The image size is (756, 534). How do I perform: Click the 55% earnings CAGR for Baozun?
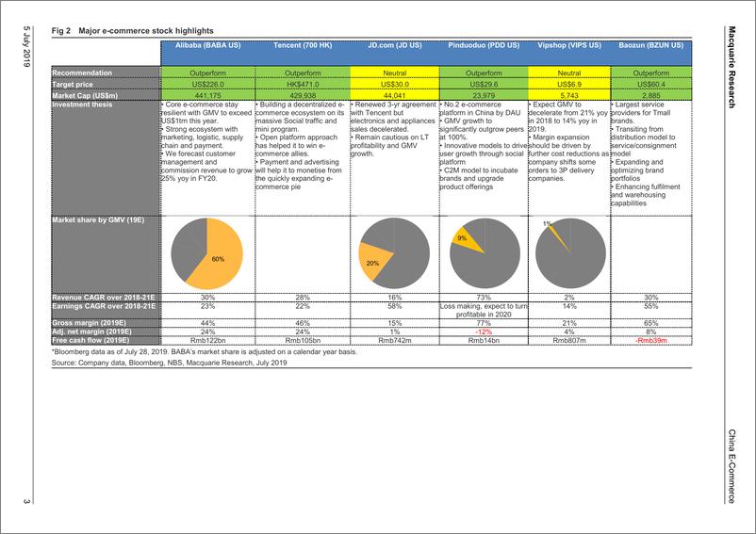point(650,306)
